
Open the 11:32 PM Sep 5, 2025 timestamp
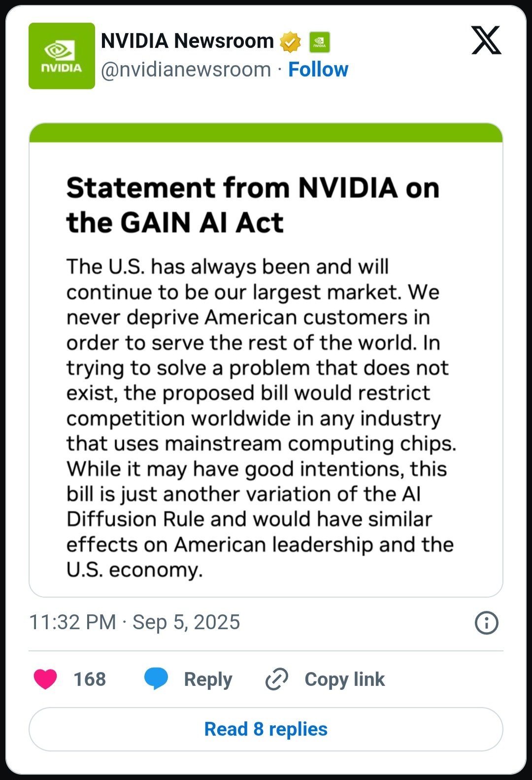coord(134,622)
